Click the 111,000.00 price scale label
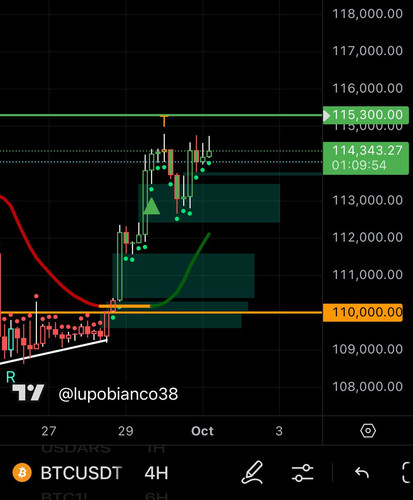This screenshot has height=500, width=413. 368,275
